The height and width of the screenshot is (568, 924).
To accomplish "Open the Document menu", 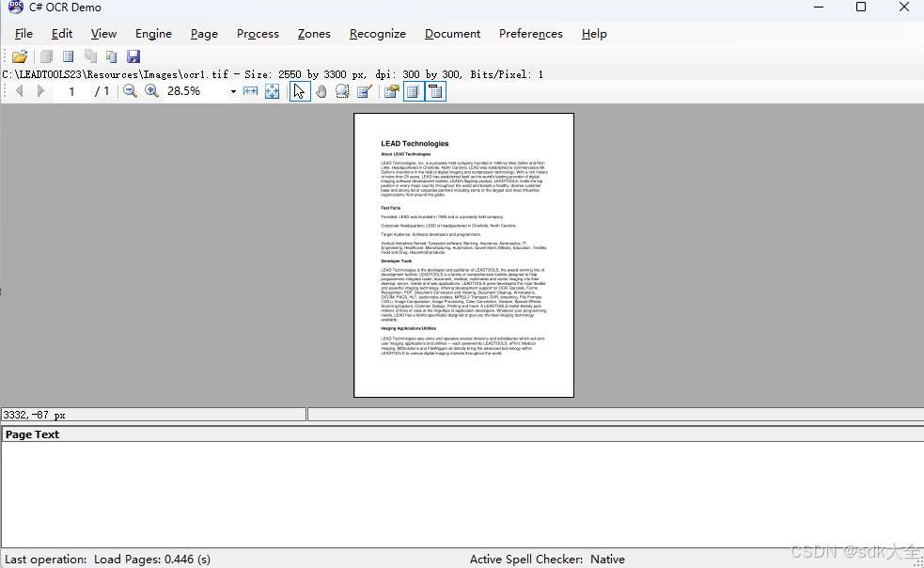I will tap(452, 34).
